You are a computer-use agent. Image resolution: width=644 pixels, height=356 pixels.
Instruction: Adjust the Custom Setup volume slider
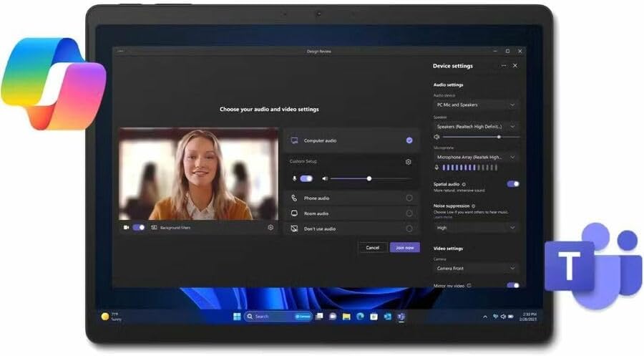[x=370, y=178]
